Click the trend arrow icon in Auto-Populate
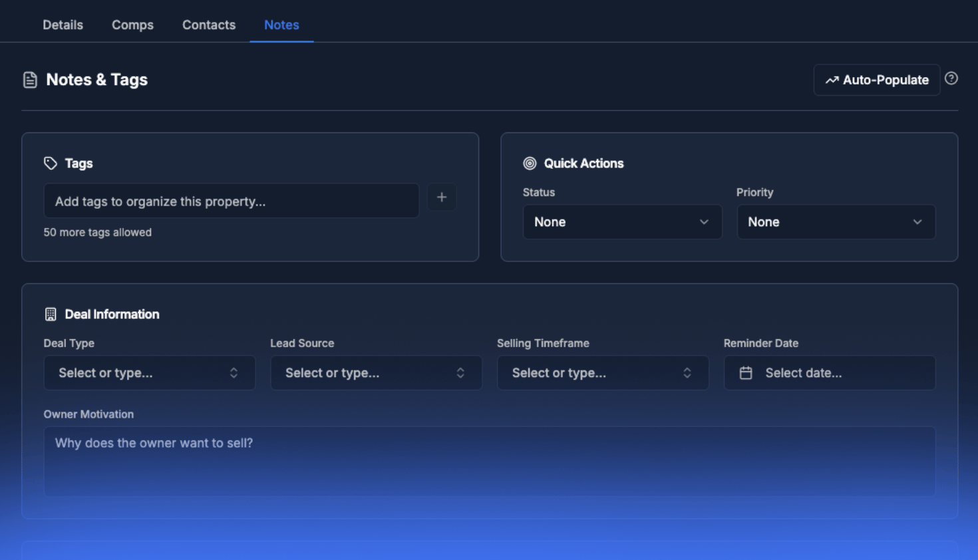This screenshot has width=978, height=560. pyautogui.click(x=832, y=80)
